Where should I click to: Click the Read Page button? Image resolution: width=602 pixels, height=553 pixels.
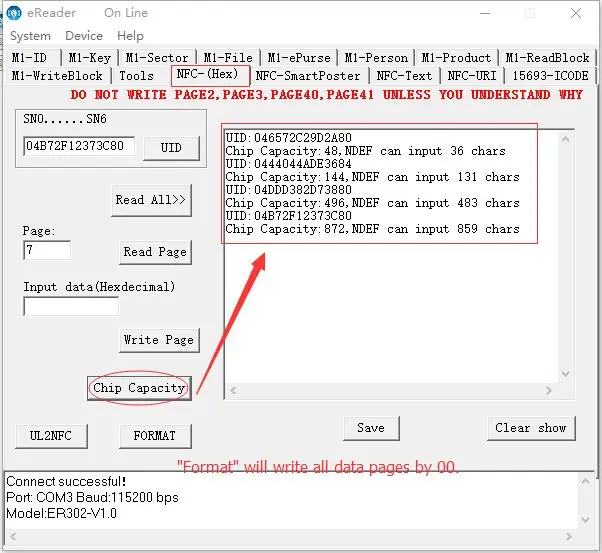(155, 252)
